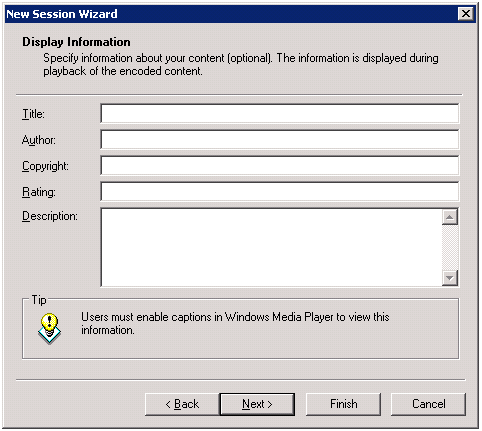Go to previous step with Back
The image size is (482, 431).
coord(182,404)
